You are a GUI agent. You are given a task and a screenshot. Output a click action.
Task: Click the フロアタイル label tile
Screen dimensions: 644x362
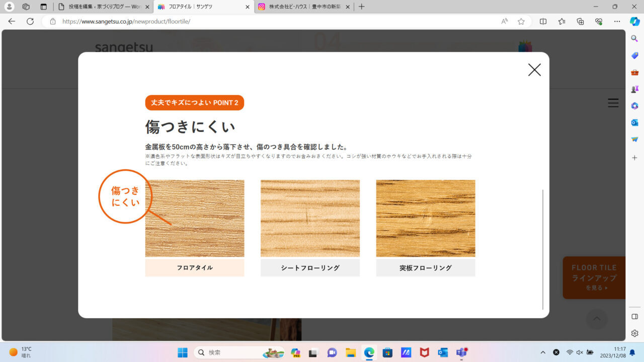(x=195, y=268)
